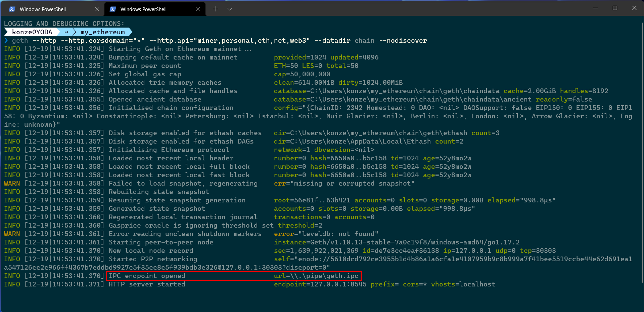
Task: Click the vertical scrollbar on the right edge
Action: tap(642, 134)
